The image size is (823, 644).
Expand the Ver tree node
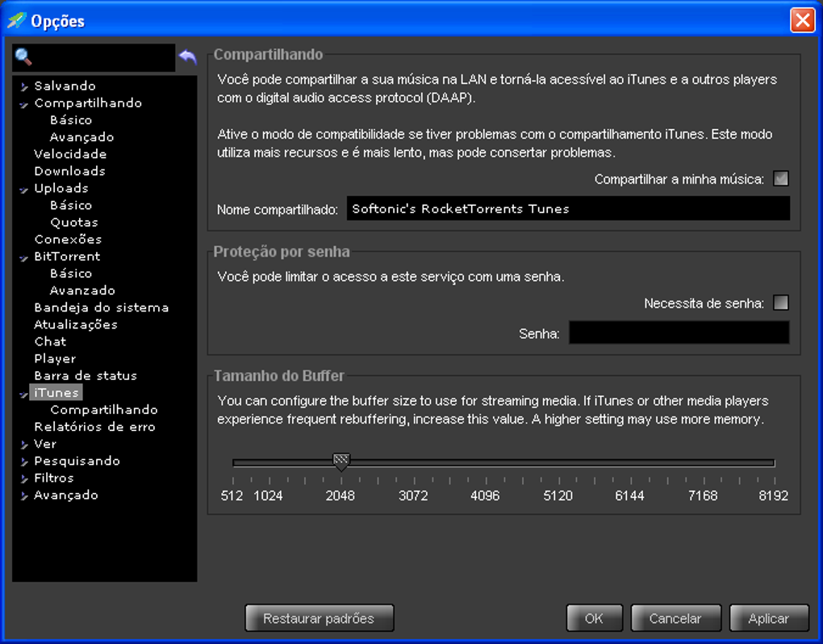coord(23,444)
